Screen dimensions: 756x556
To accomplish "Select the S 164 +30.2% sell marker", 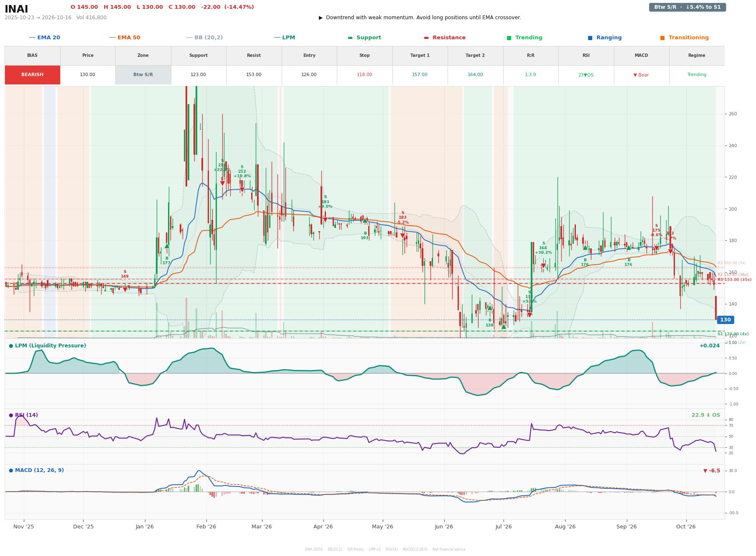I will 543,266.
